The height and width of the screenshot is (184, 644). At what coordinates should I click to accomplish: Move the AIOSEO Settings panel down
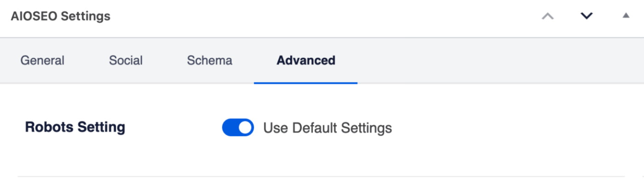(586, 16)
